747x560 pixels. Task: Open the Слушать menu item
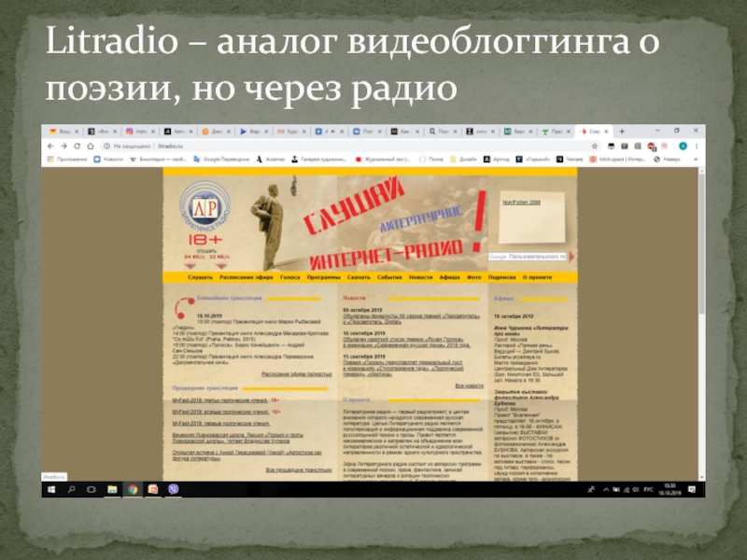[x=200, y=277]
